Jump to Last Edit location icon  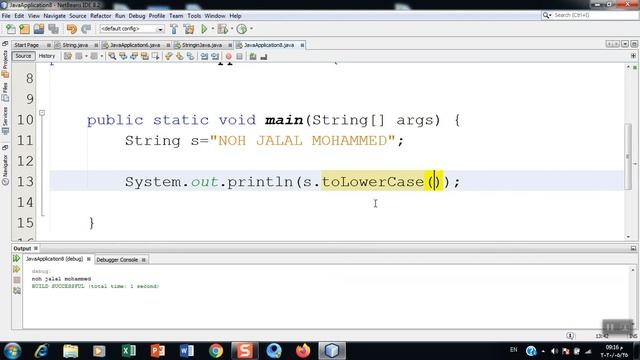[68, 56]
